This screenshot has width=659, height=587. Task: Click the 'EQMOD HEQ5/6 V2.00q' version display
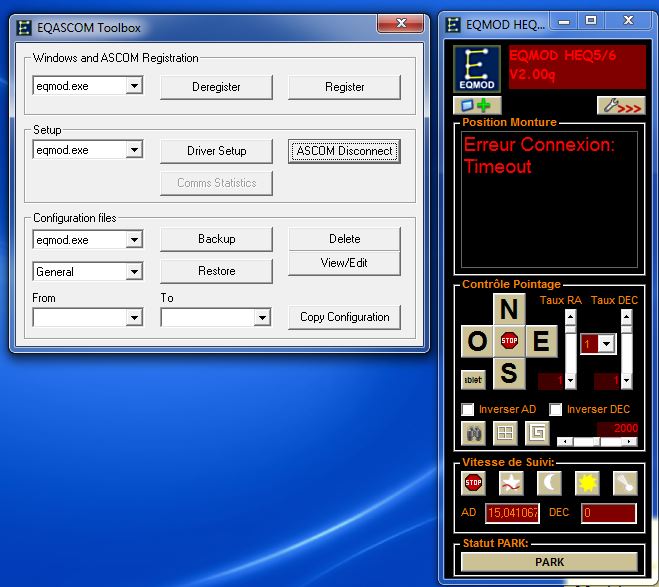(577, 67)
